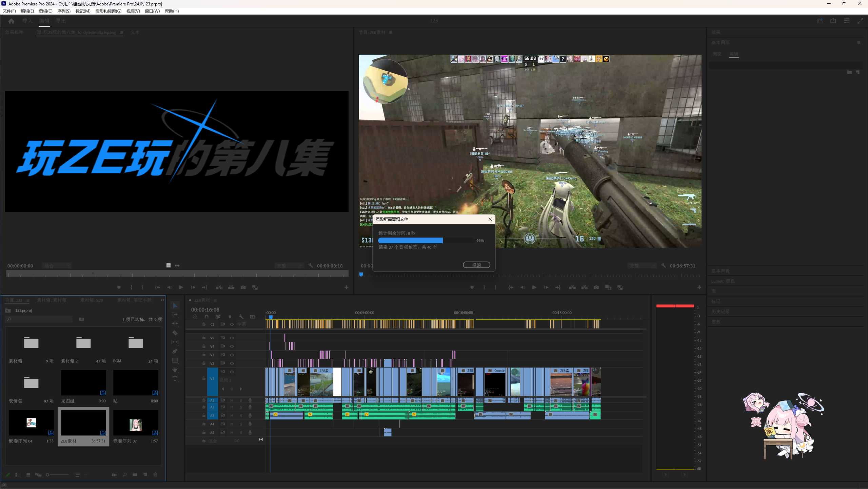Toggle Snap in timeline
The width and height of the screenshot is (868, 489).
click(x=206, y=317)
